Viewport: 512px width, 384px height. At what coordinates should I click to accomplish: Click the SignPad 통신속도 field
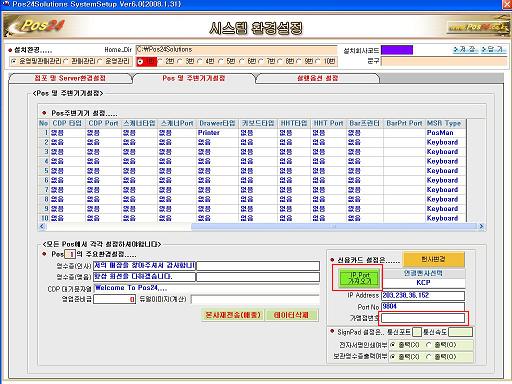tap(460, 332)
